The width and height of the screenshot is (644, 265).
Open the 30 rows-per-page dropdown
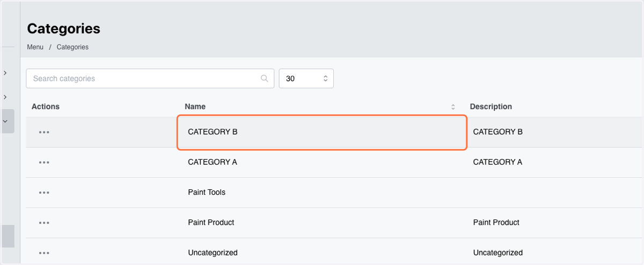(306, 78)
